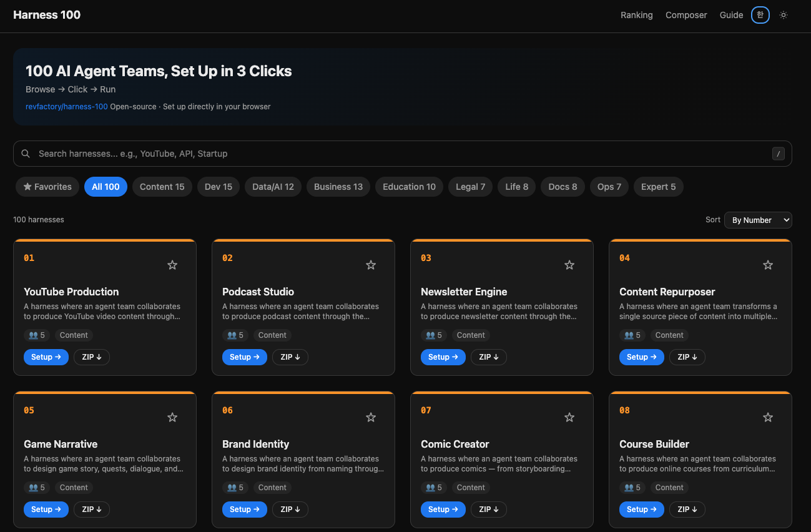Viewport: 811px width, 532px height.
Task: Click the team size badge on Brand Identity
Action: 235,488
